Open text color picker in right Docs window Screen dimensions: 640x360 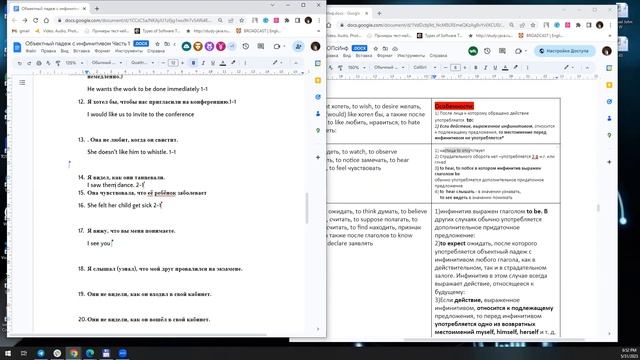(505, 67)
